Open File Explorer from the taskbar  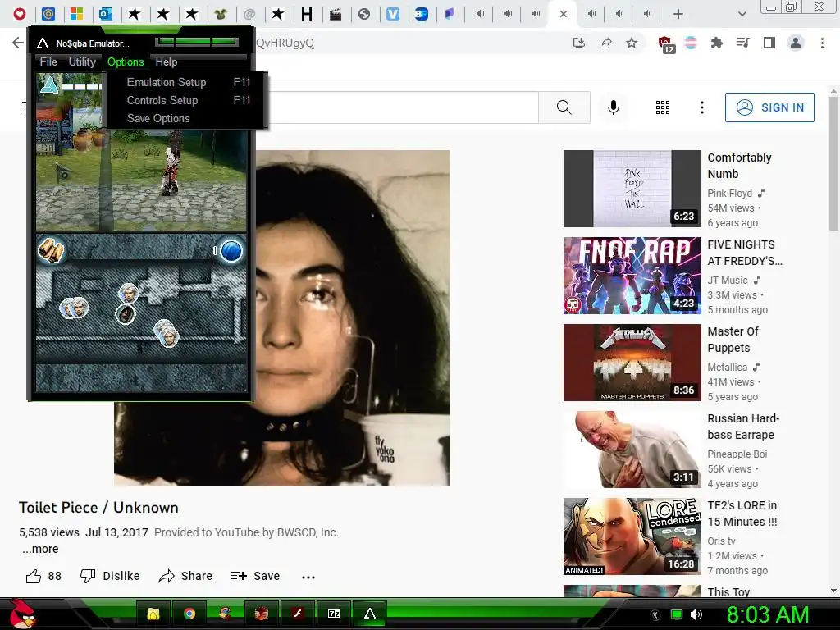click(153, 614)
